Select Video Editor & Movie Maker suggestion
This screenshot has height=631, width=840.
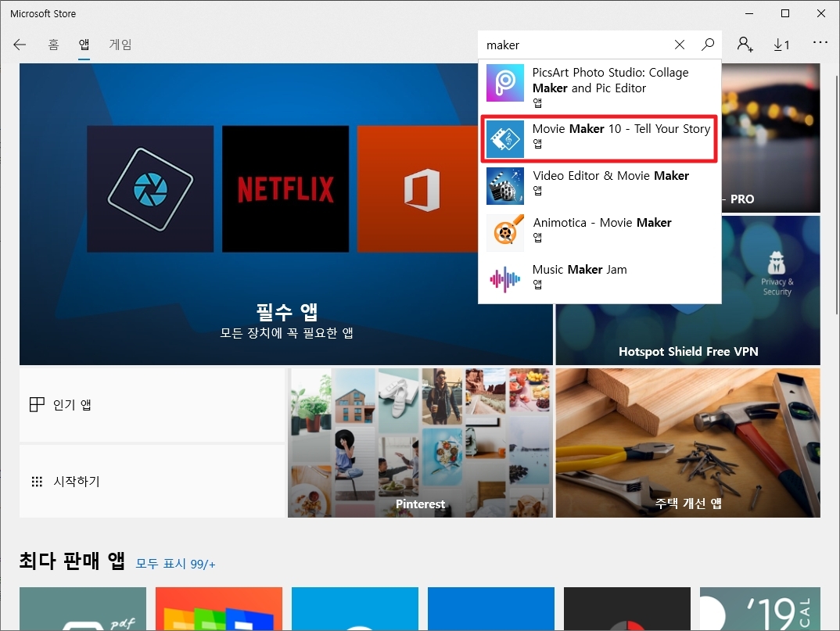pos(599,185)
